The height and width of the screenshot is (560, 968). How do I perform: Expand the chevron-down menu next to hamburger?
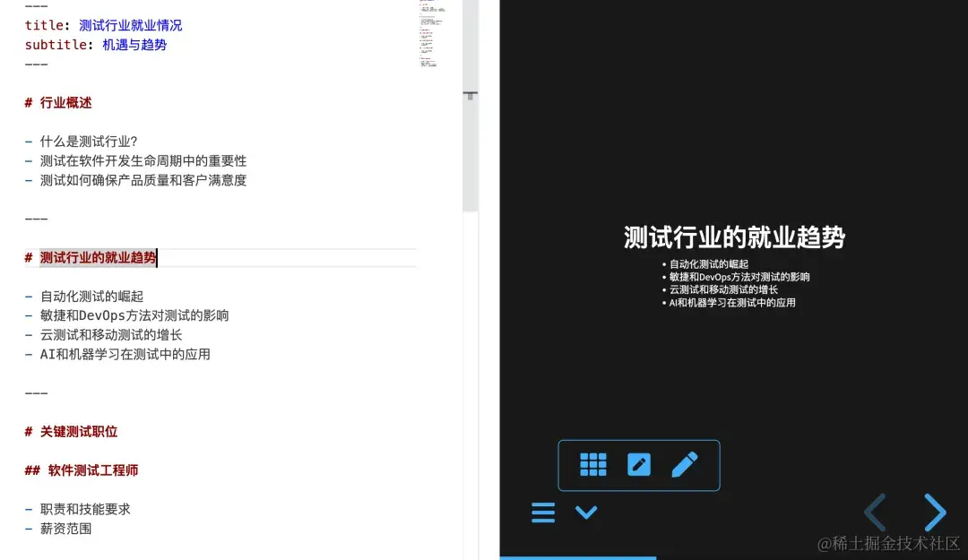tap(586, 513)
